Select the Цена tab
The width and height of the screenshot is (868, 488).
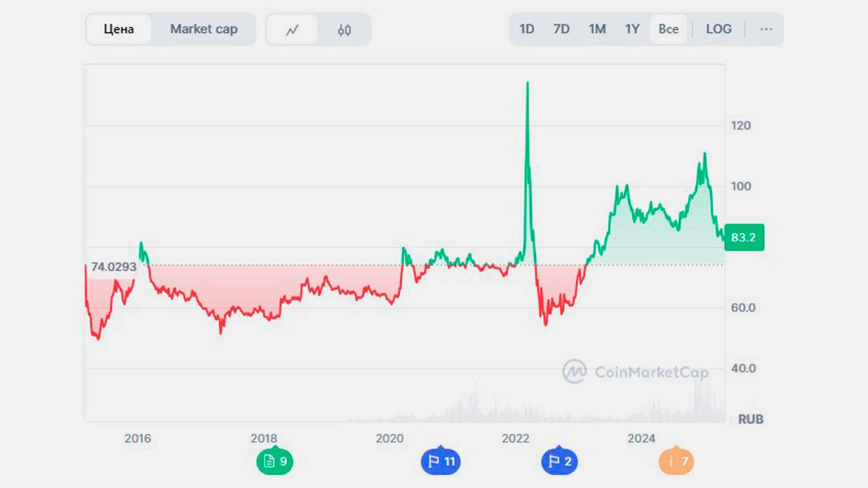tap(118, 29)
